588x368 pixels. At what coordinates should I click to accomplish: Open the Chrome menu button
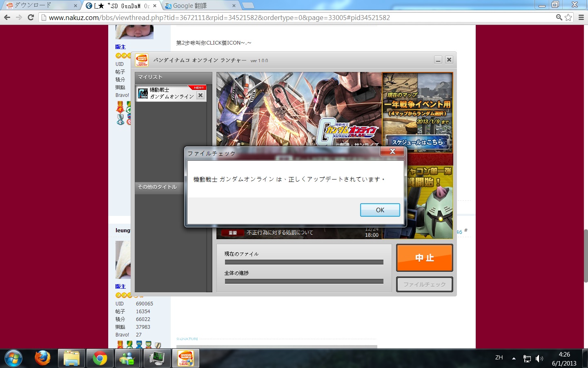click(581, 17)
